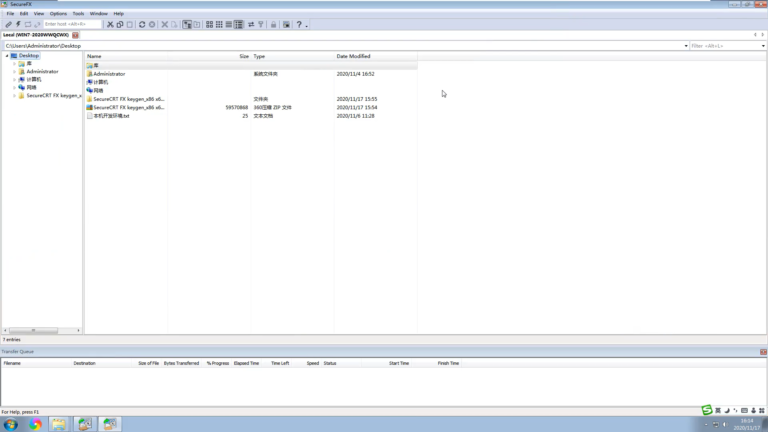Viewport: 768px width, 432px height.
Task: Open the file explorer taskbar icon
Action: 59,424
